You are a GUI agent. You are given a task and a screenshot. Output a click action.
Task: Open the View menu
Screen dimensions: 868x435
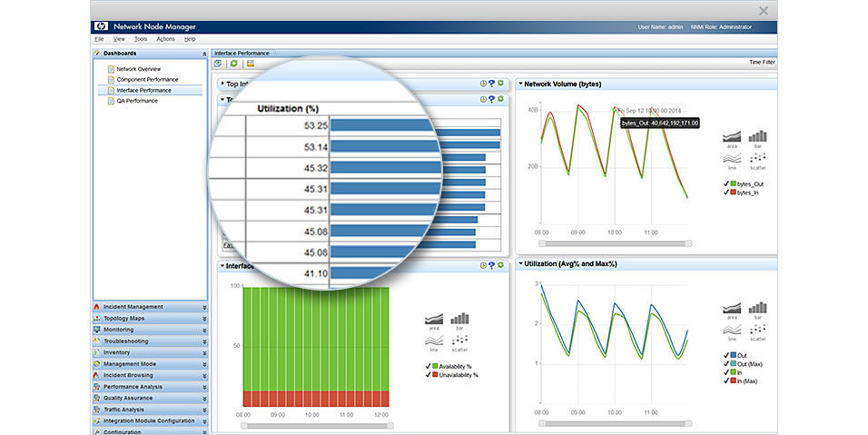point(119,39)
